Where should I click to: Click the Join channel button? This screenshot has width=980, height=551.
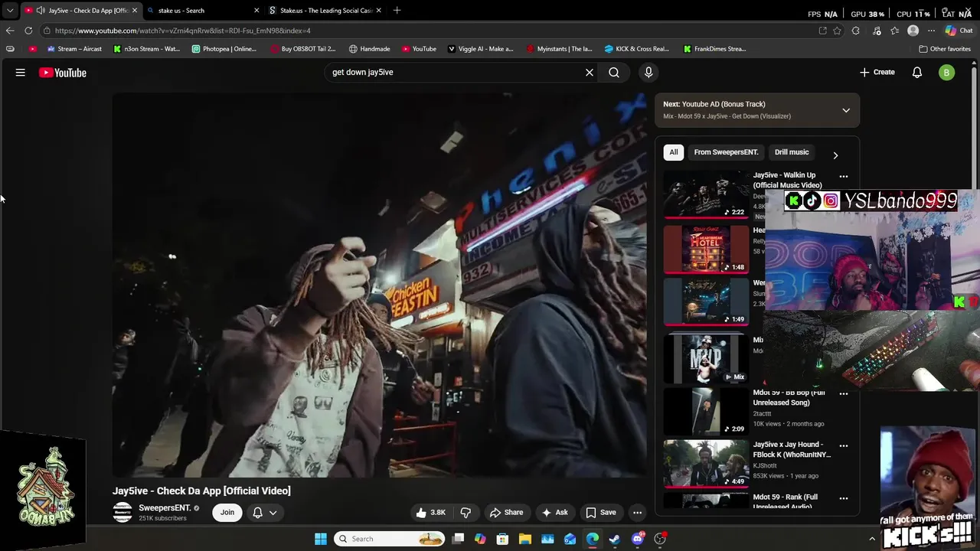[x=227, y=513]
